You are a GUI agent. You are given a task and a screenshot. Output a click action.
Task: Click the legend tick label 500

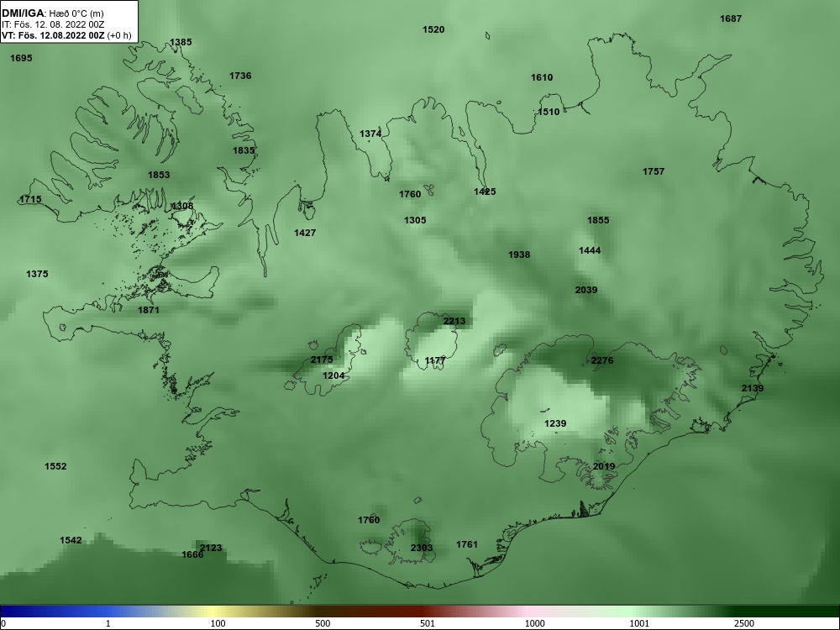323,623
